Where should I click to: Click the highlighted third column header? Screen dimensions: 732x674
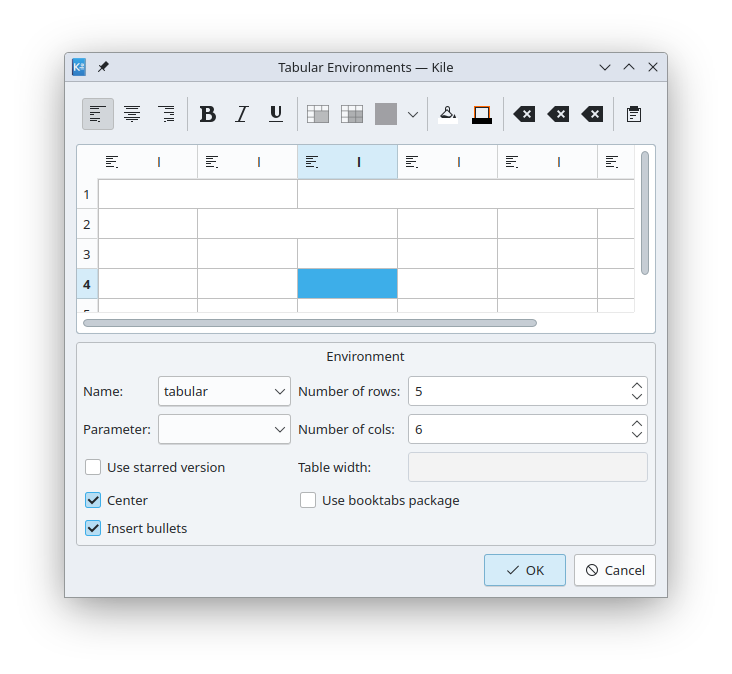(347, 162)
